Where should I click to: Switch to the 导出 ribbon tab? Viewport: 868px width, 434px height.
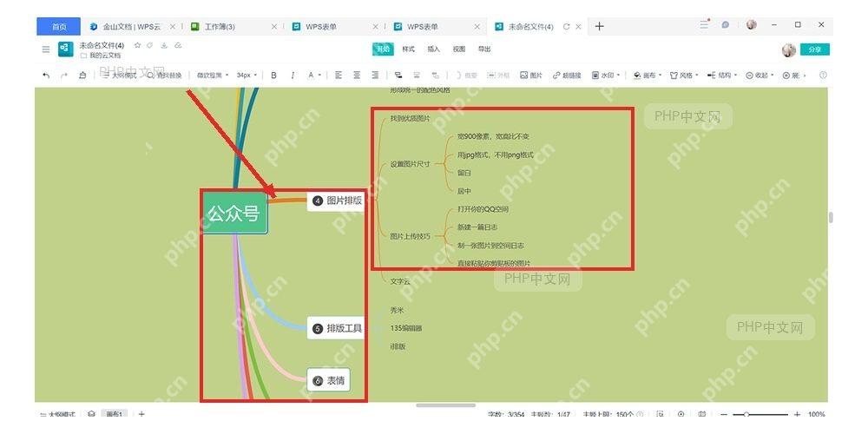coord(484,49)
